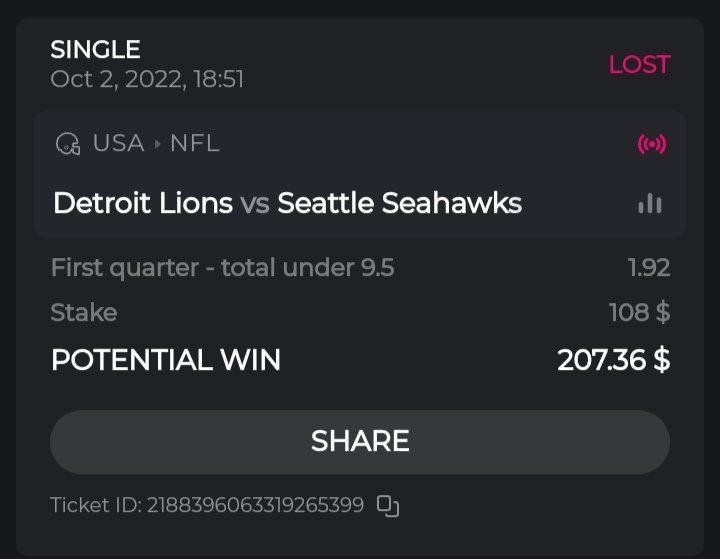Click the live broadcast icon
Viewport: 720px width, 559px height.
click(x=651, y=144)
